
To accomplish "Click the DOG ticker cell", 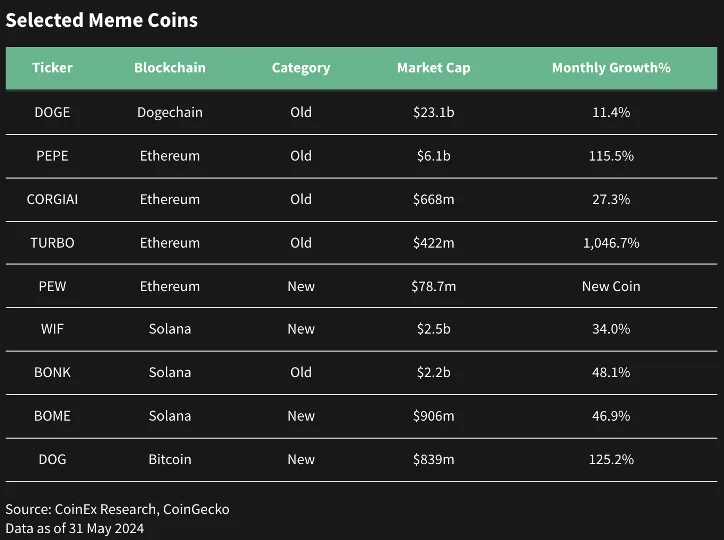I will click(52, 459).
